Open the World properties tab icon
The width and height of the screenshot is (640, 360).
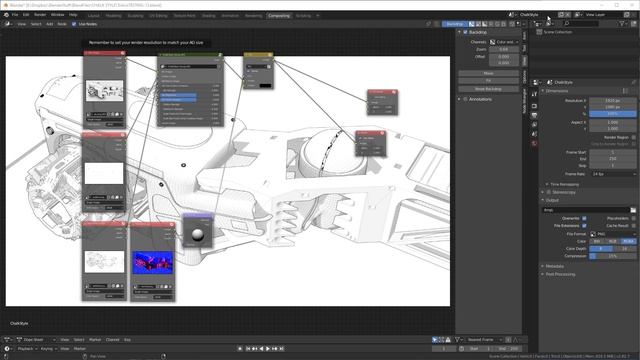click(x=534, y=143)
